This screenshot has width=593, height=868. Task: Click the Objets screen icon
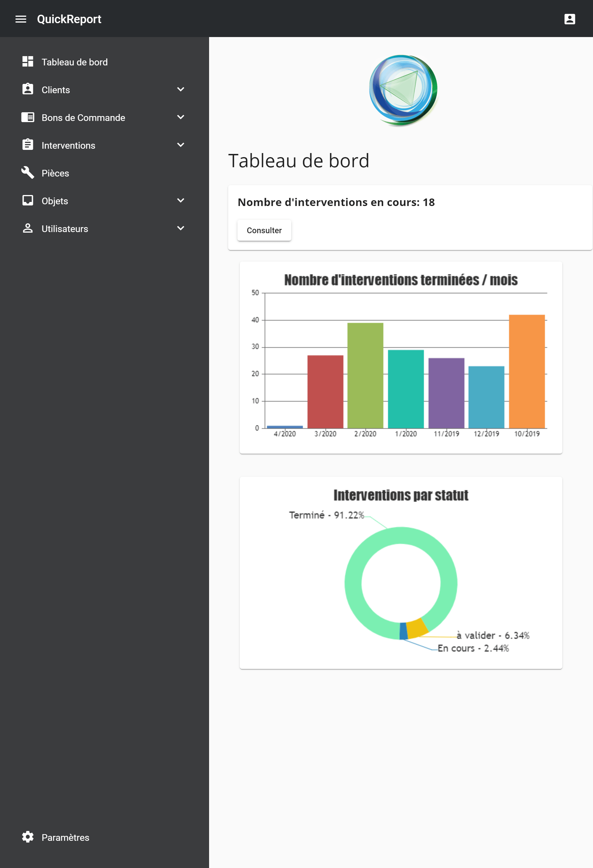pyautogui.click(x=28, y=201)
